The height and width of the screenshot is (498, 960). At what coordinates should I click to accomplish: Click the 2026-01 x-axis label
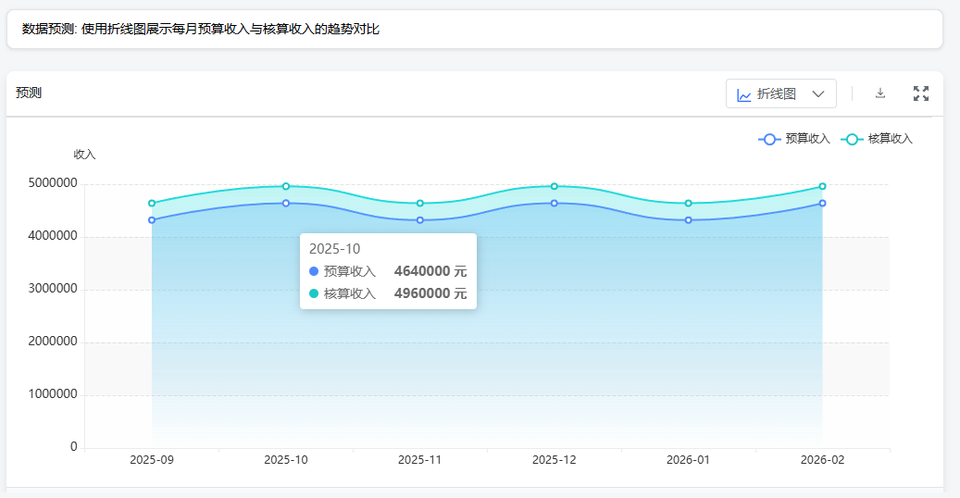[688, 460]
